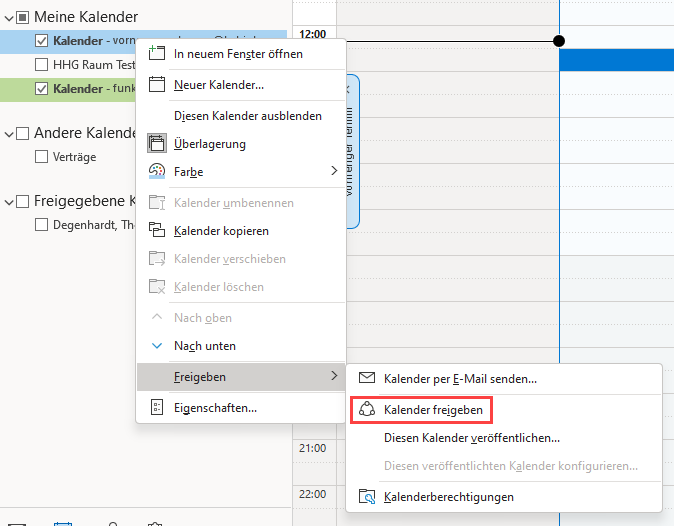Open Kalenderberechtigungen entry
The image size is (674, 526).
504,497
